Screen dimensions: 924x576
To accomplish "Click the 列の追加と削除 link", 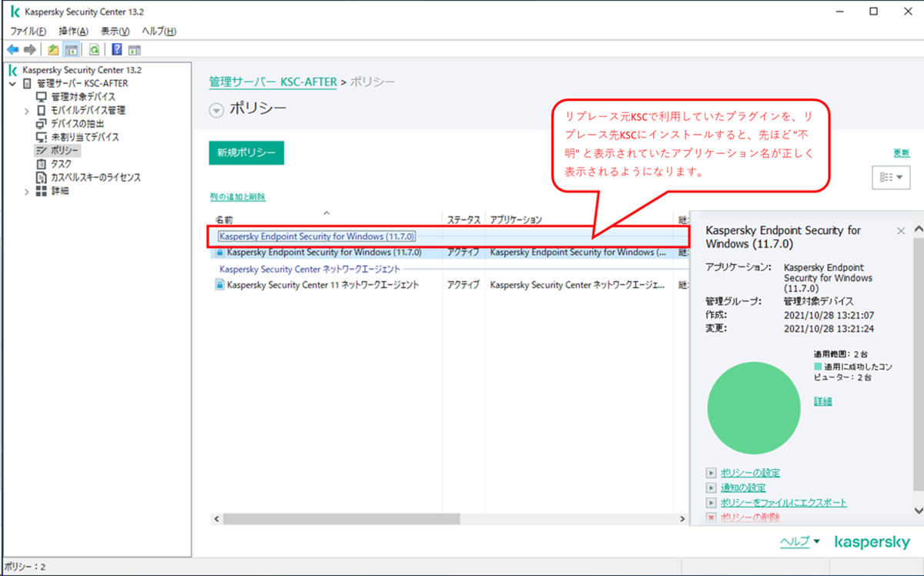I will point(238,197).
